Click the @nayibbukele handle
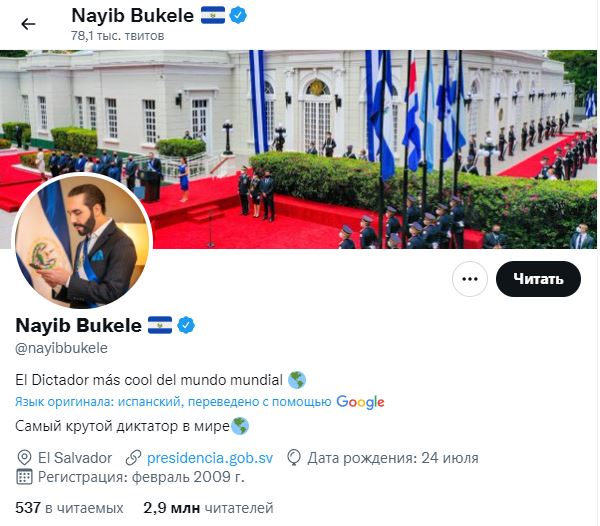Viewport: 600px width, 526px height. 61,348
